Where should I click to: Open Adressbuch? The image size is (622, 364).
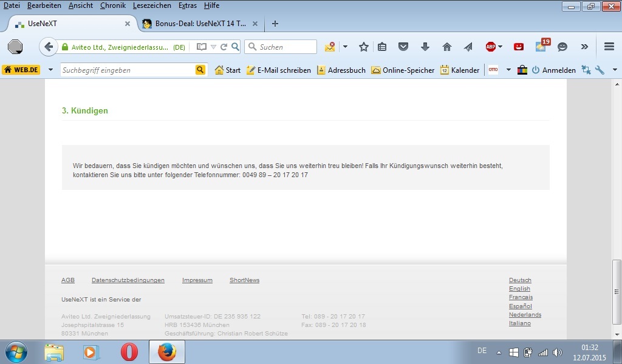[x=341, y=70]
